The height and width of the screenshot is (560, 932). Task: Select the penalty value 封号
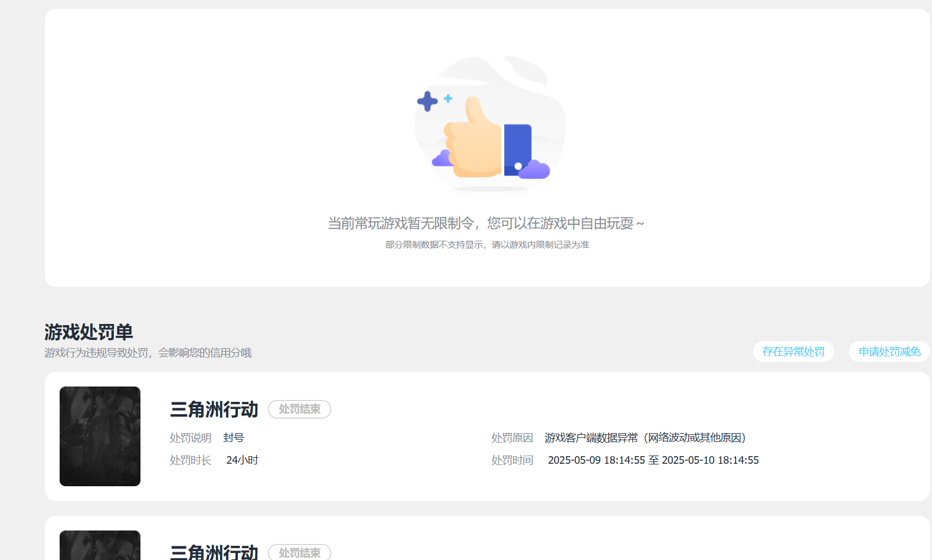point(234,437)
